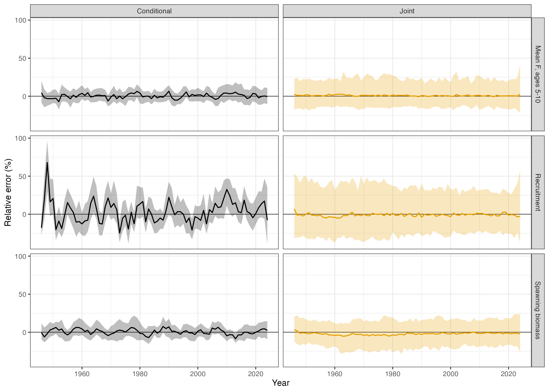Click the 50 y-tick of the Recruitment row
Screen dimensions: 549x392
pos(22,176)
